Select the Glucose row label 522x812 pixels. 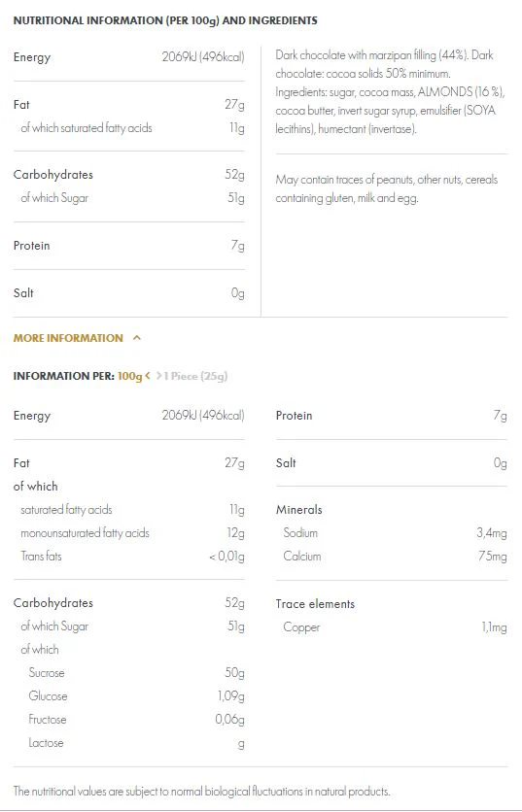pos(48,696)
